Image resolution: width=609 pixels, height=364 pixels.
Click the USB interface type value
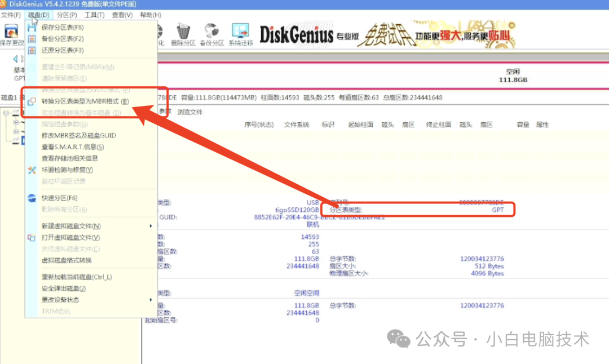tap(312, 203)
